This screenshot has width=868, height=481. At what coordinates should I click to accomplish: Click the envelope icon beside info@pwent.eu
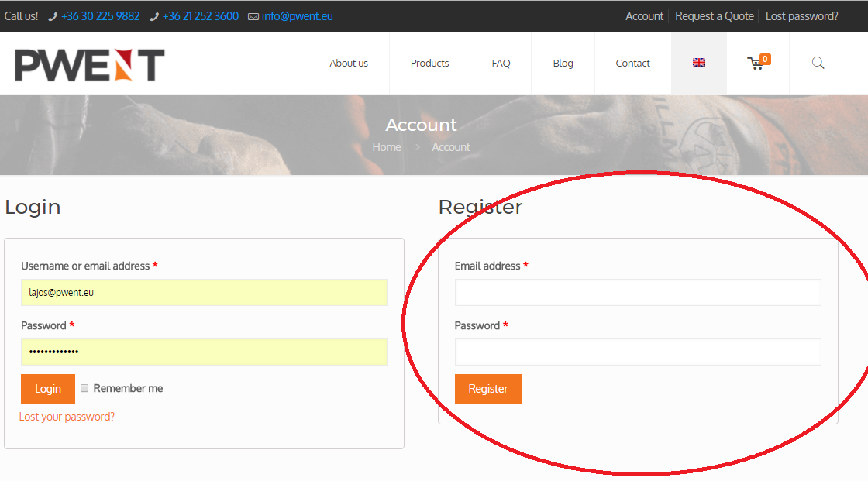point(253,16)
